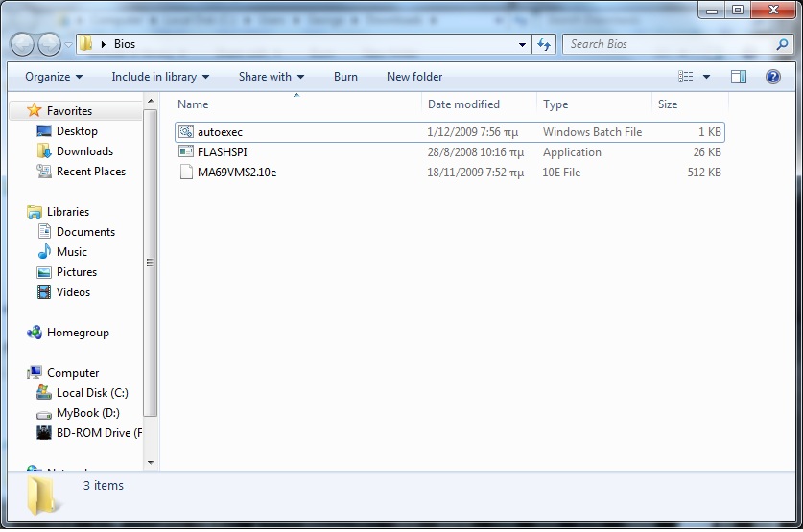The width and height of the screenshot is (803, 532).
Task: Open the Documents library
Action: tap(85, 232)
